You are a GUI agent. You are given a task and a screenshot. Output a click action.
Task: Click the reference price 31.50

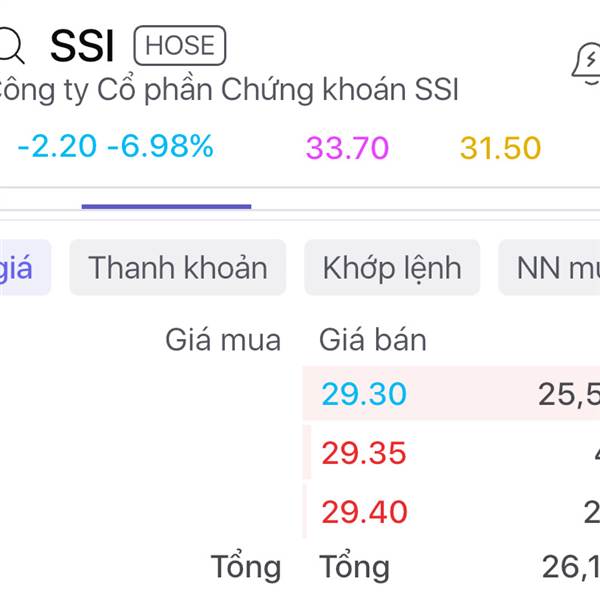pyautogui.click(x=500, y=148)
